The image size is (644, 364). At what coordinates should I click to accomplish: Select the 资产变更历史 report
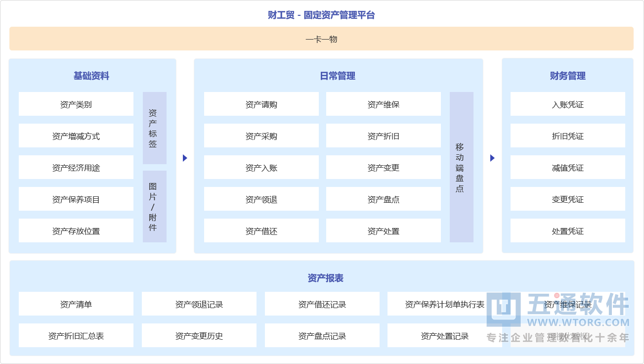pos(199,336)
